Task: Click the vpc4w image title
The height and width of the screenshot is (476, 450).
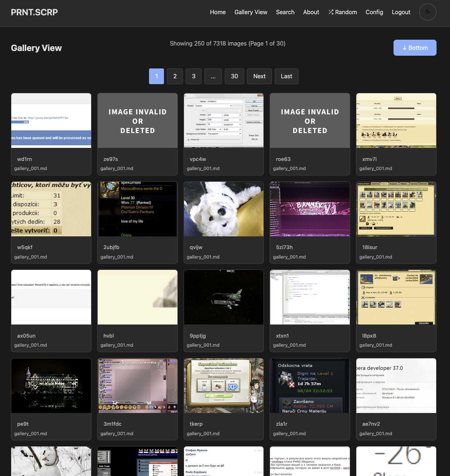Action: pyautogui.click(x=198, y=159)
